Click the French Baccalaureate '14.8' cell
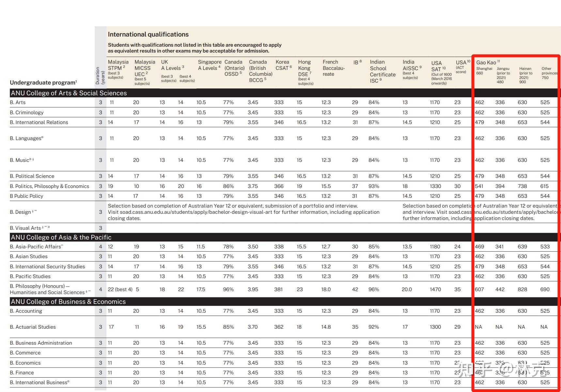This screenshot has width=561, height=392. click(x=326, y=327)
